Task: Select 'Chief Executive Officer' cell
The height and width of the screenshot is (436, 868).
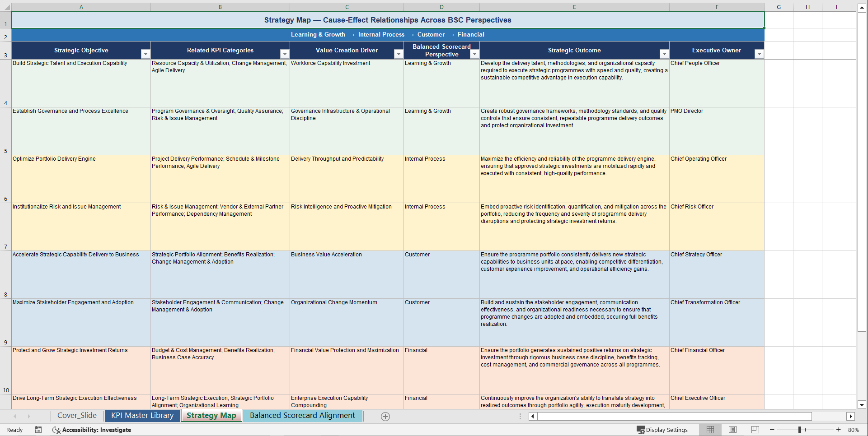Action: pos(717,402)
